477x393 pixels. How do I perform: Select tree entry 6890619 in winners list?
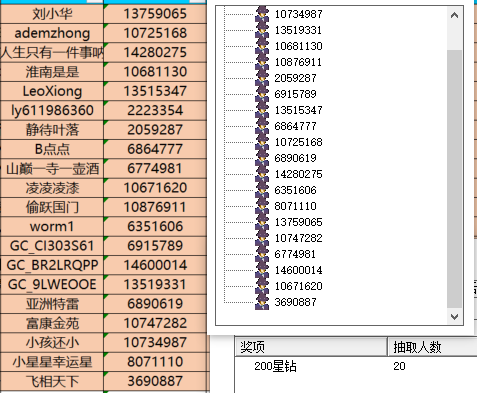click(x=296, y=158)
